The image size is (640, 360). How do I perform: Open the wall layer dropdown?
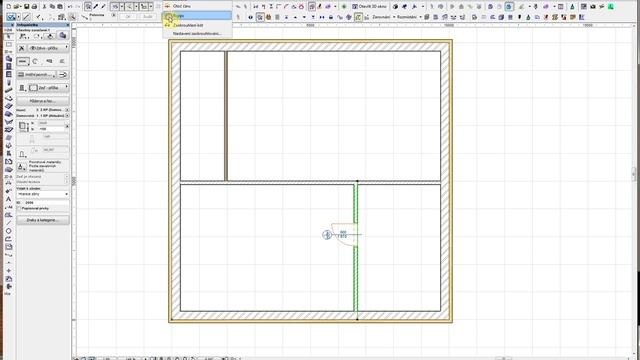coord(48,48)
